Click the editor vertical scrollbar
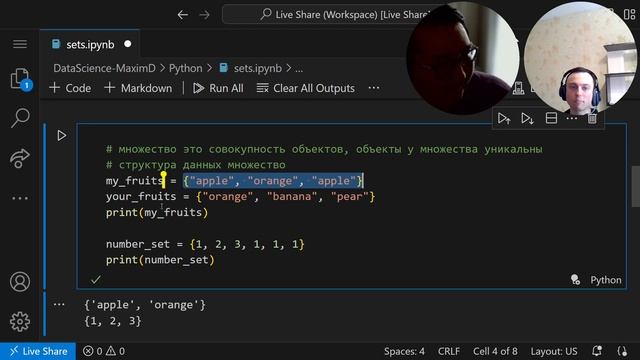This screenshot has height=360, width=640. (x=635, y=187)
